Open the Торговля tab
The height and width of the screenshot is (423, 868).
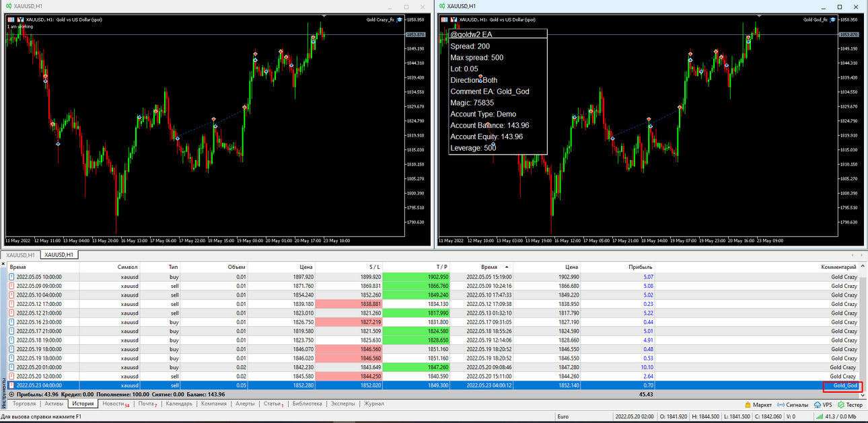click(24, 404)
